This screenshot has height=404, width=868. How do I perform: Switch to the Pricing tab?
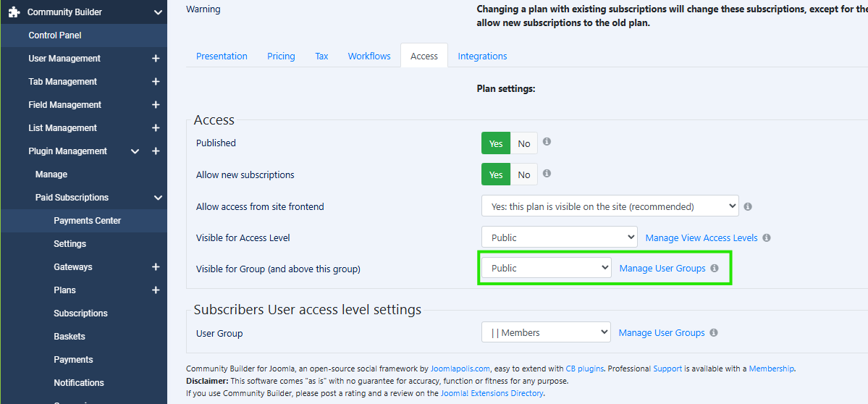point(281,56)
